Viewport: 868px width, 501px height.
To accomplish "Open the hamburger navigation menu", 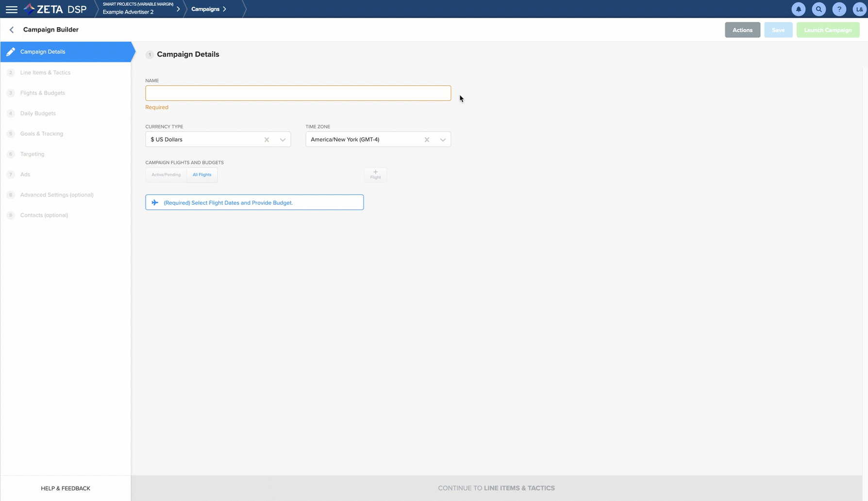I will (x=12, y=9).
